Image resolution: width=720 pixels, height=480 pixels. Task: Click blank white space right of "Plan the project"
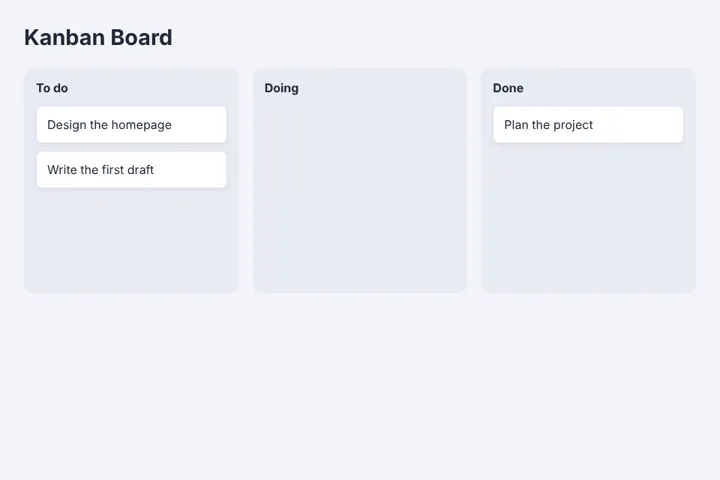(x=638, y=124)
